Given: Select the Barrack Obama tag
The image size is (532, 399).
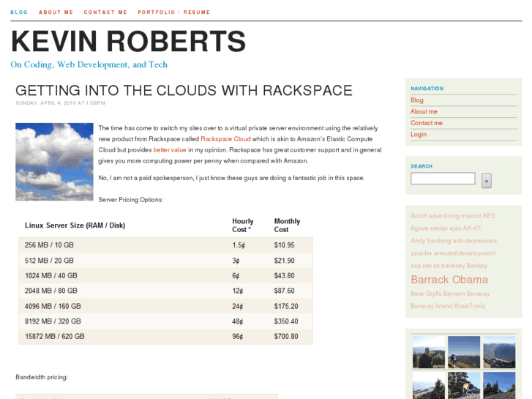Looking at the screenshot, I should pyautogui.click(x=449, y=280).
